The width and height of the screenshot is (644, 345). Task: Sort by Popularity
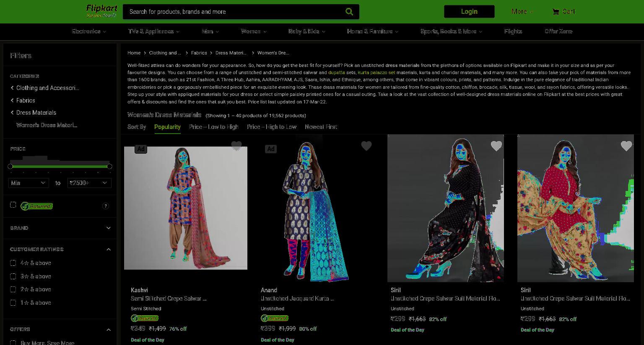pyautogui.click(x=167, y=127)
